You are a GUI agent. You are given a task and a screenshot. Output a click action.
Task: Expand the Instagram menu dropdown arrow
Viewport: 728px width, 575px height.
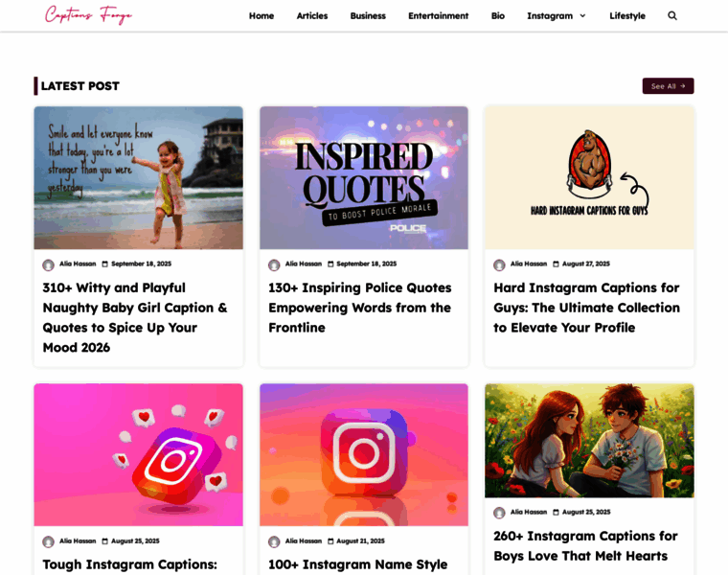[582, 15]
